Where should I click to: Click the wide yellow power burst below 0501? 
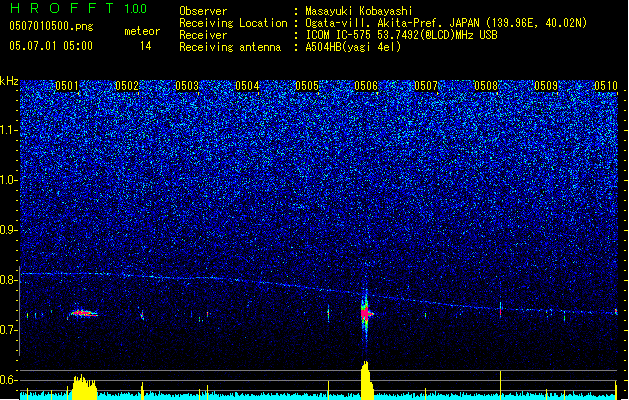click(84, 387)
